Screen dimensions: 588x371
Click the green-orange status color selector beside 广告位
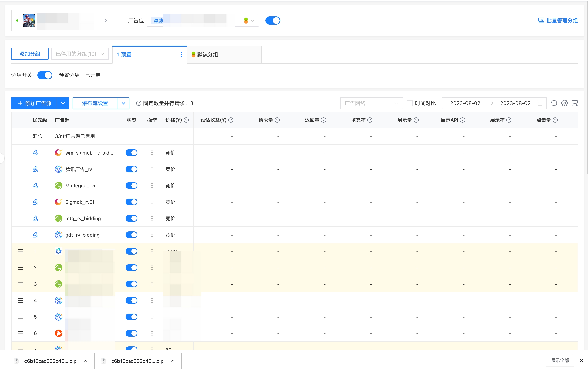click(x=246, y=21)
